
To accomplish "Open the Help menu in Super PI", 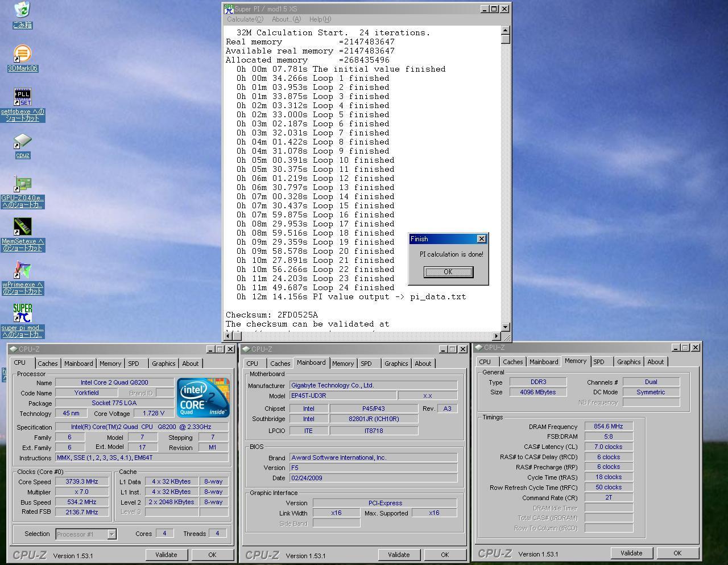I will 320,19.
